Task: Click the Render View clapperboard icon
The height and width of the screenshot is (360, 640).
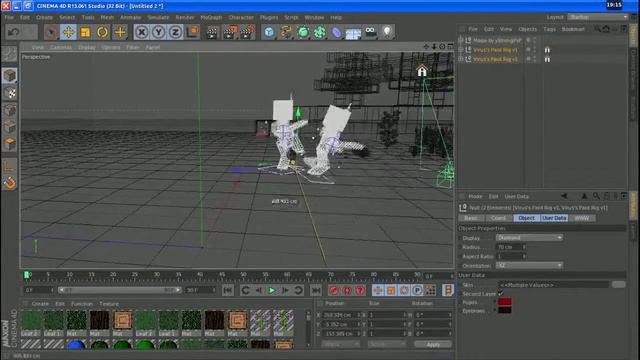Action: pos(212,32)
